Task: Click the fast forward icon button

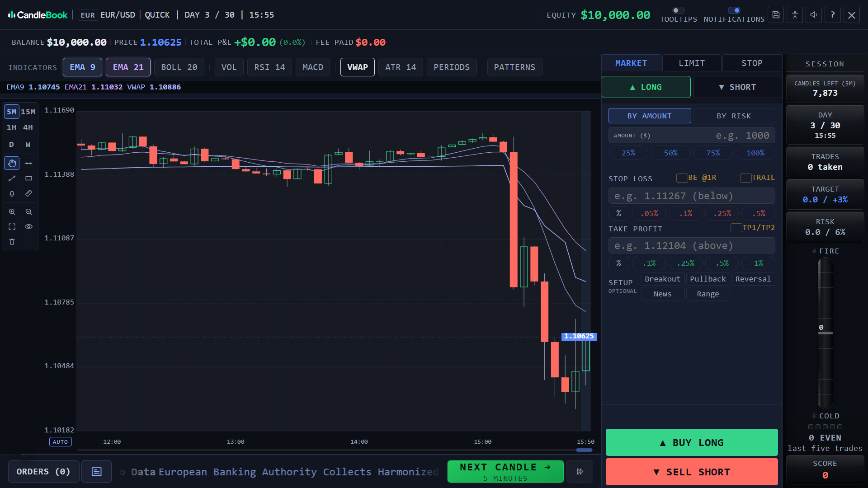Action: 580,472
